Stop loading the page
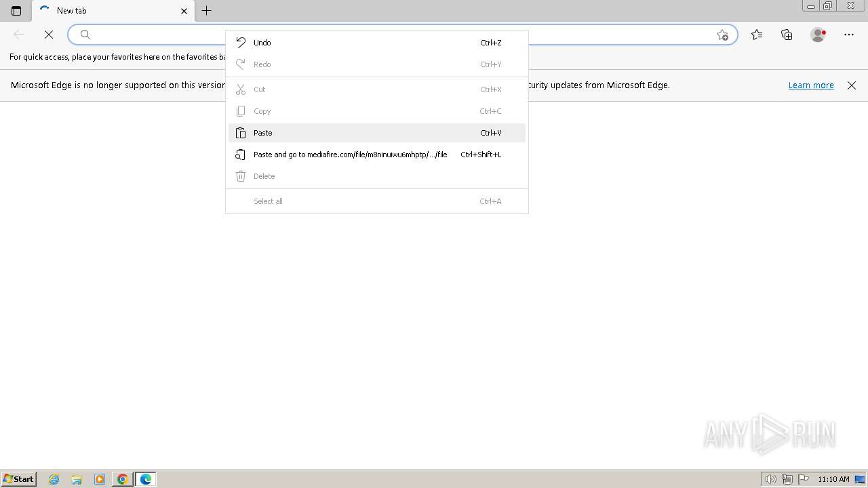This screenshot has height=488, width=868. point(49,35)
